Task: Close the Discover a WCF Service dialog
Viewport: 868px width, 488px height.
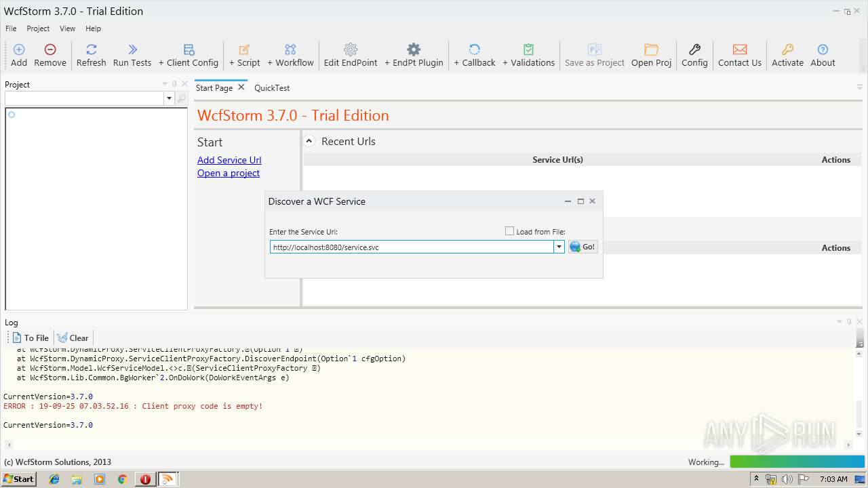Action: (x=592, y=201)
